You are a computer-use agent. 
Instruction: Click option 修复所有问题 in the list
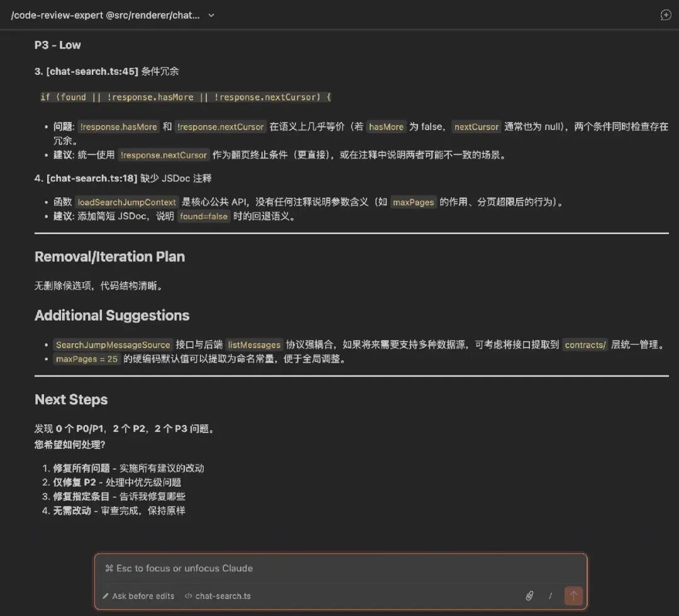pos(81,468)
